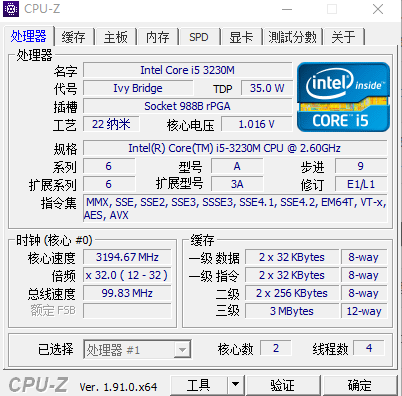Click the 系列 value 6
The height and width of the screenshot is (396, 402).
(x=109, y=166)
